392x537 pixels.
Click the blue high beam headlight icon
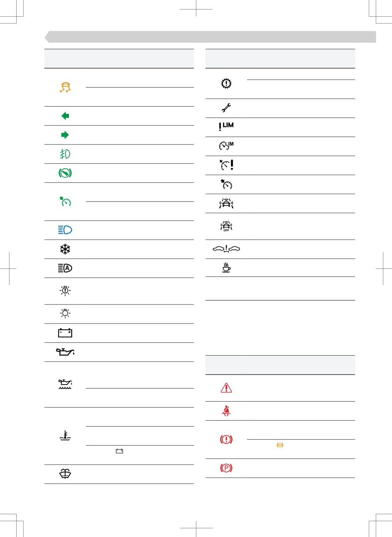click(x=65, y=230)
